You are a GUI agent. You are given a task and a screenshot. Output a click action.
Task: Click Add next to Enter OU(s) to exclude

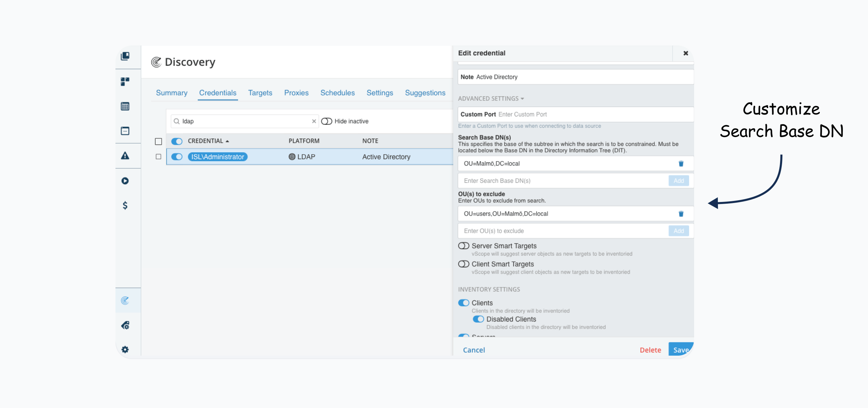(679, 231)
